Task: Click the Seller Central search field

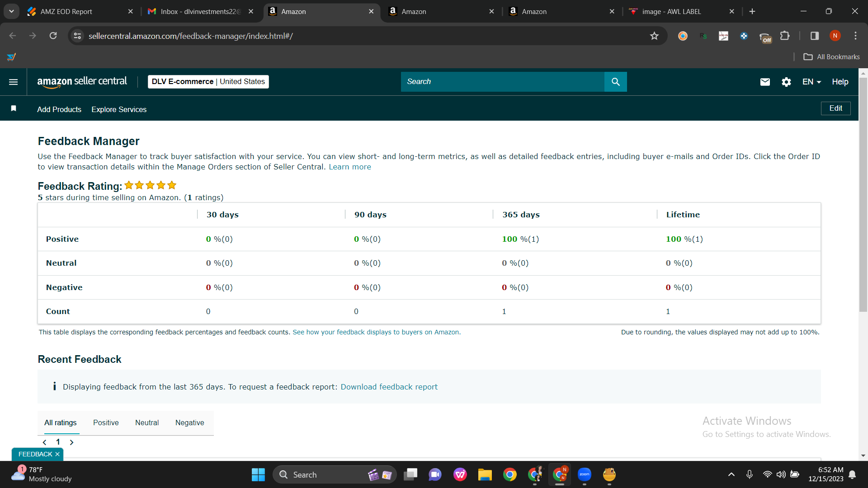Action: 502,82
